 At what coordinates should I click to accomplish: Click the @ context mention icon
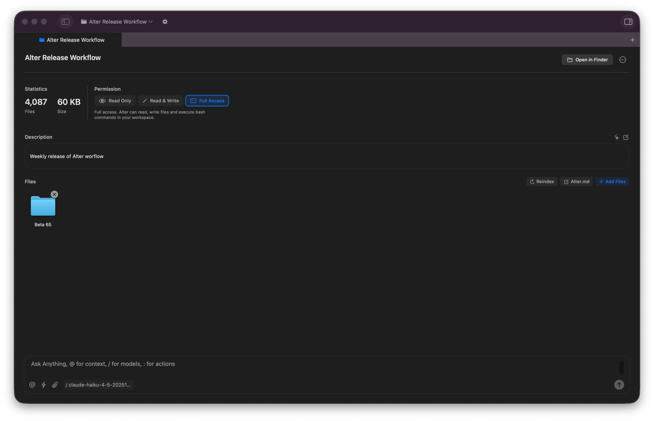(32, 385)
